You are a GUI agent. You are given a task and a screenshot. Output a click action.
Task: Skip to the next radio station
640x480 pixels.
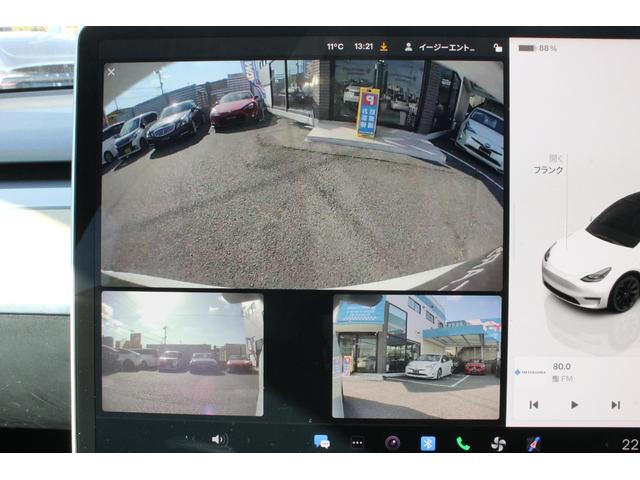(x=615, y=404)
